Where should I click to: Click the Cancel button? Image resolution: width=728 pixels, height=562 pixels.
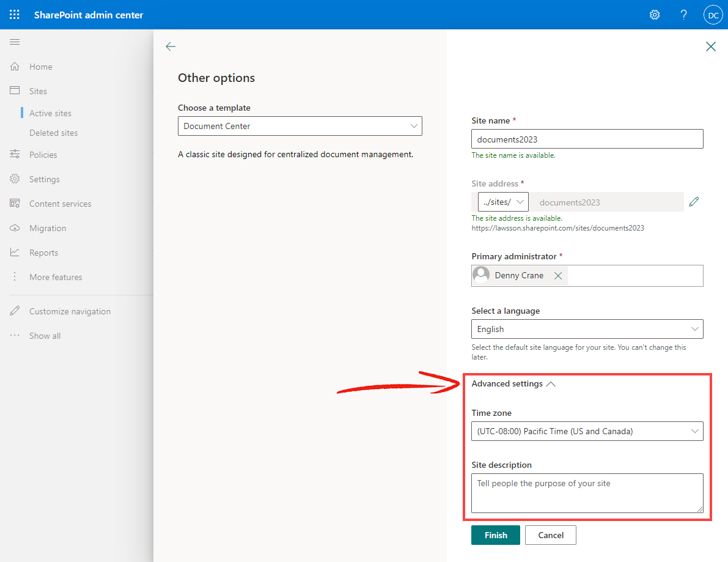point(551,535)
